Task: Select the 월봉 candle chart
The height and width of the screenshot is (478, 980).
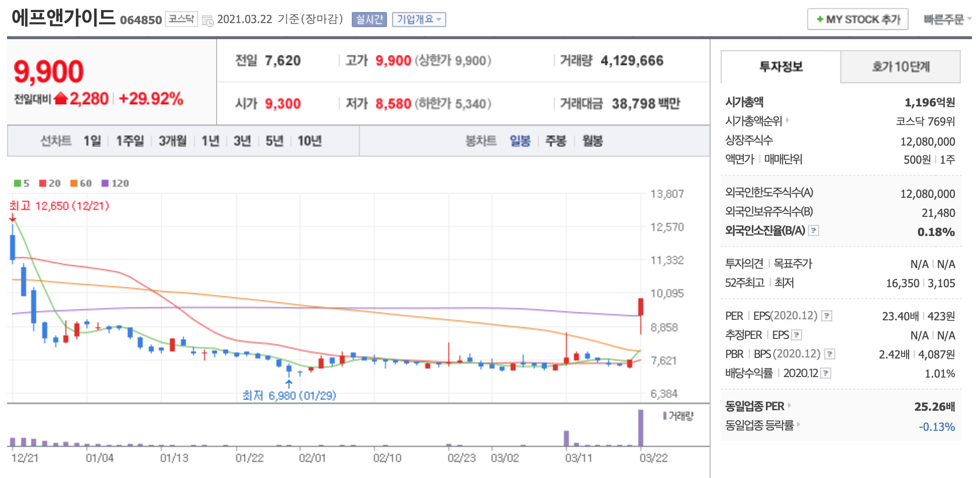Action: 593,141
